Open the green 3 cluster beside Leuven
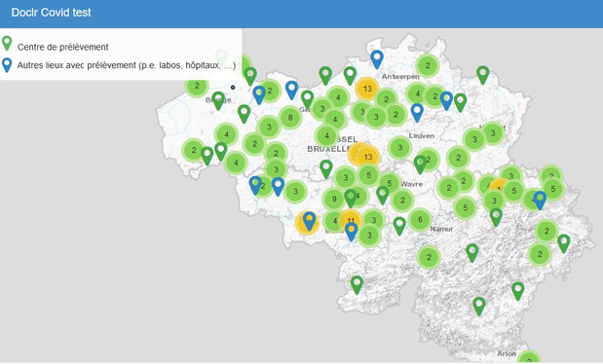This screenshot has height=364, width=603. click(x=400, y=148)
